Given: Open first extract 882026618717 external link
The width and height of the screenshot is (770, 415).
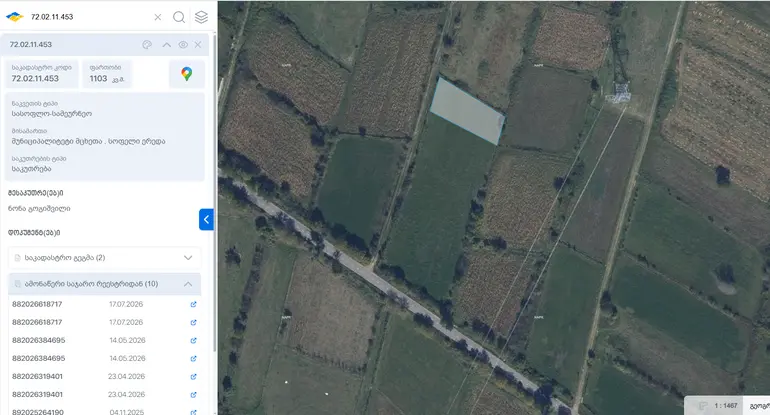Looking at the screenshot, I should pyautogui.click(x=193, y=304).
